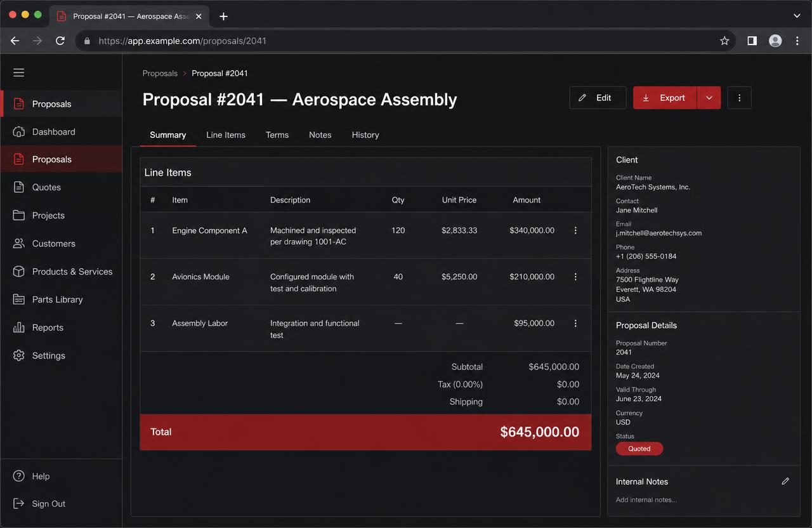Open options menu for Engine Component A row
The height and width of the screenshot is (528, 812).
(x=575, y=230)
